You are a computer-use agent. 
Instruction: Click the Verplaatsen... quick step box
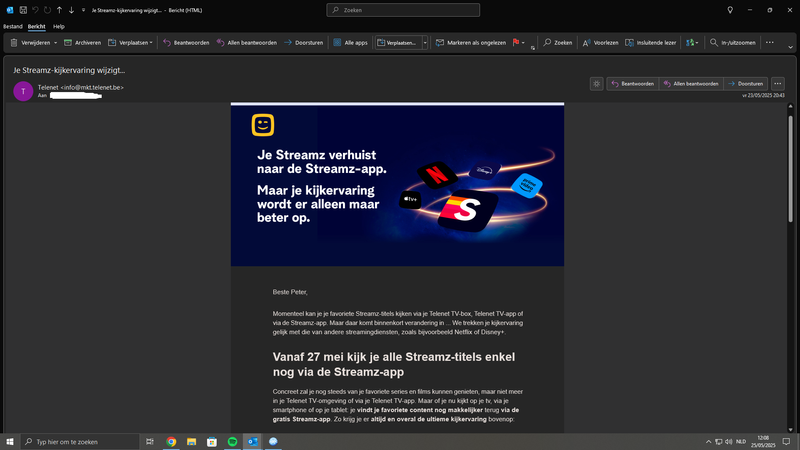click(x=398, y=43)
